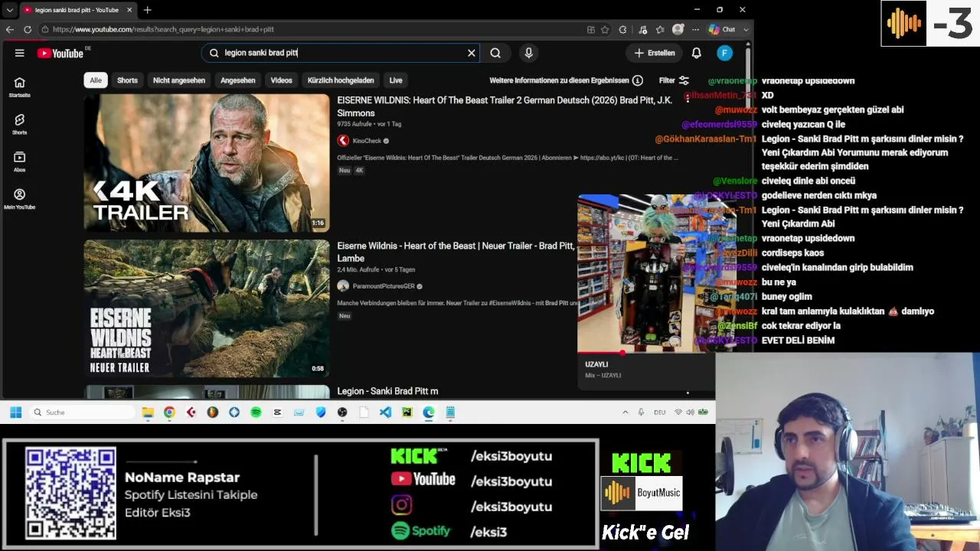This screenshot has height=551, width=980.
Task: Open Startseite in the sidebar
Action: point(20,87)
